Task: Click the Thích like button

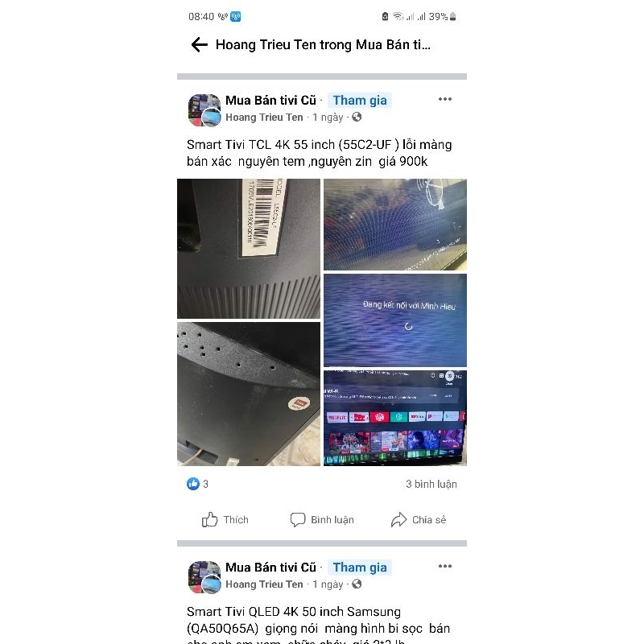Action: (x=225, y=519)
